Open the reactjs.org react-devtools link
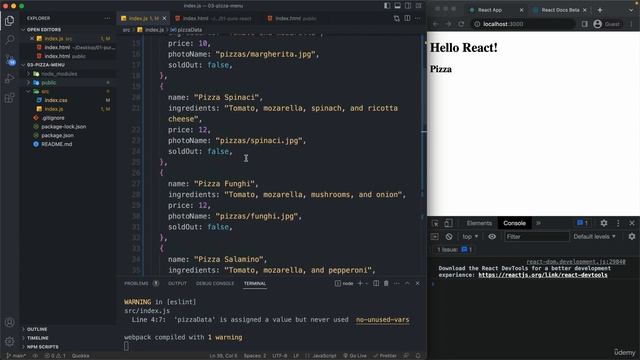Image resolution: width=640 pixels, height=360 pixels. click(543, 275)
